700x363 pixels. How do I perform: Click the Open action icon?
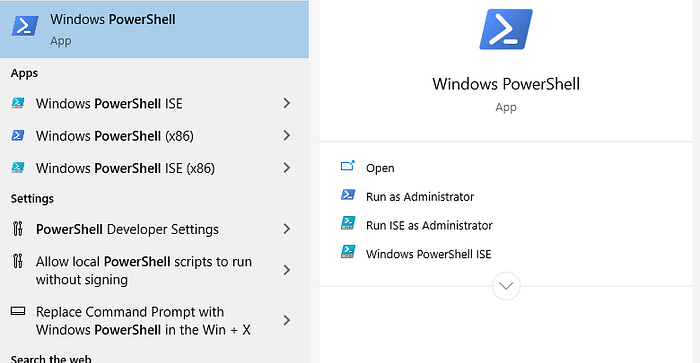[348, 166]
